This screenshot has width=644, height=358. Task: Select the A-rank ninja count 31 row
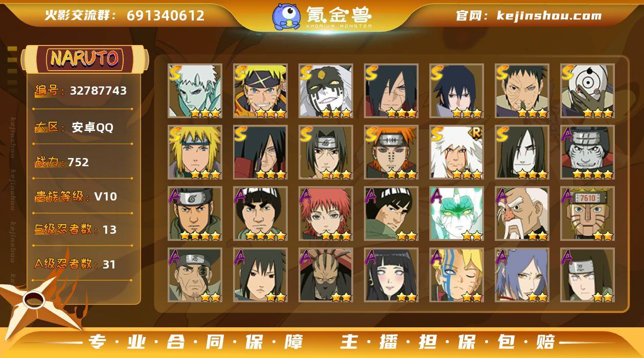83,264
